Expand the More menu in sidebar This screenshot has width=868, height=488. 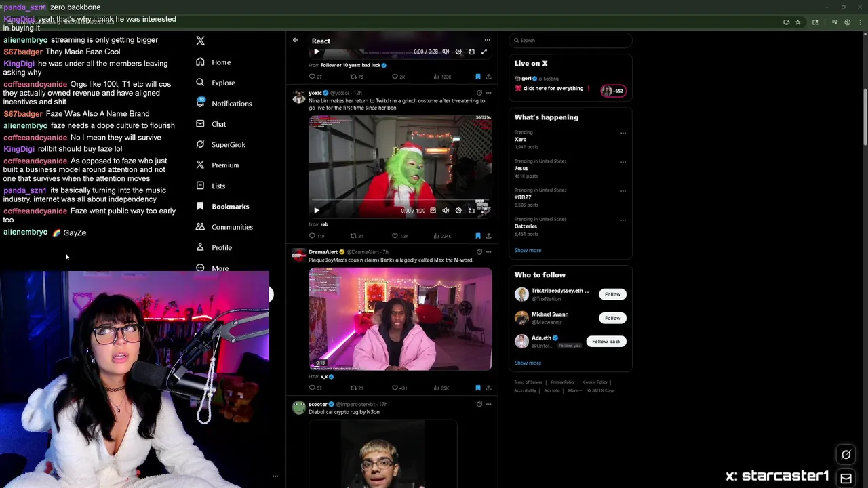213,268
